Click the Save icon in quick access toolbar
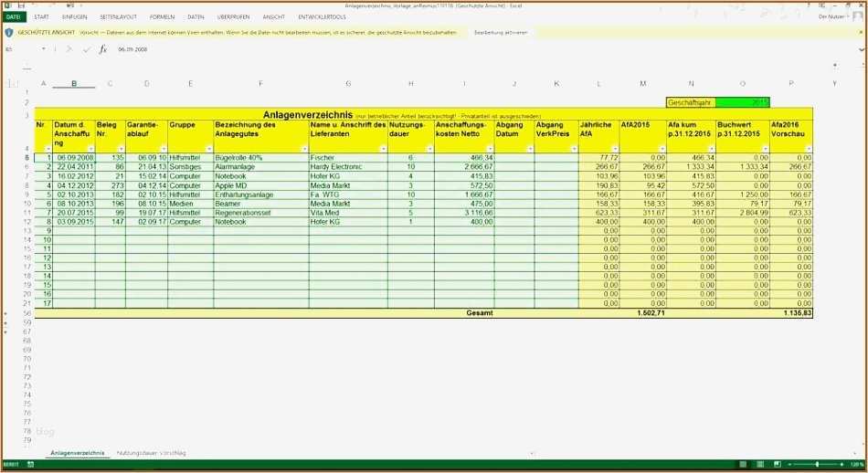Viewport: 868px width, 473px height. [21, 5]
